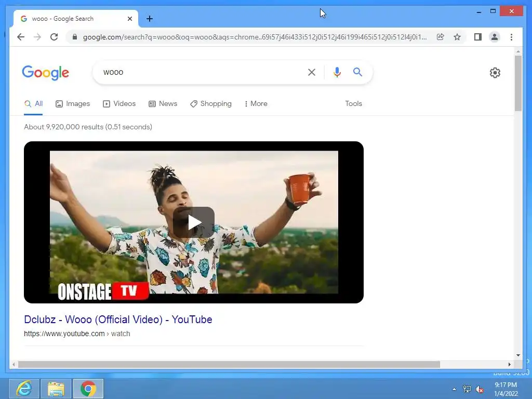Screen dimensions: 532x399
Task: Click the address bar URL
Action: tap(255, 37)
